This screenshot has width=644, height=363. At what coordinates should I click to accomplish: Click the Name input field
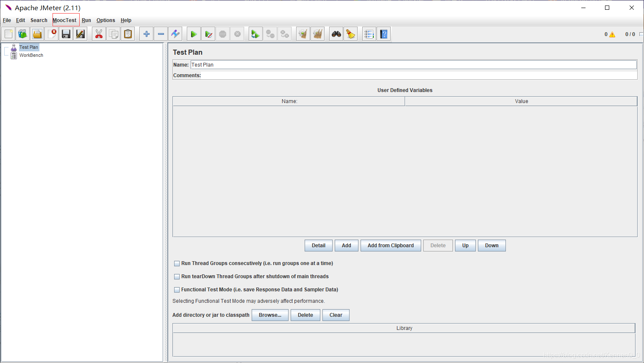click(414, 65)
